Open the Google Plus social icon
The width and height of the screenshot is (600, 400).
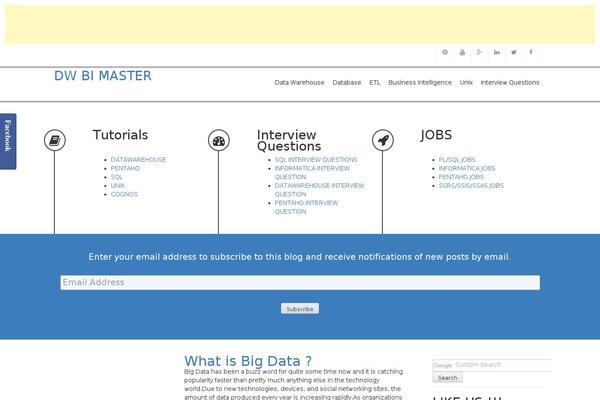[479, 52]
